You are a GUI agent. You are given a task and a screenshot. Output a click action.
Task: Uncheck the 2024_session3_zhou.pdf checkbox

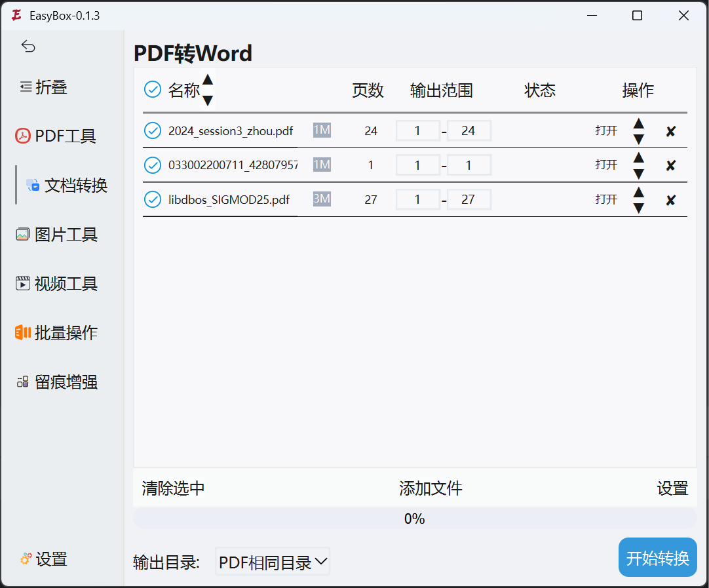(153, 130)
